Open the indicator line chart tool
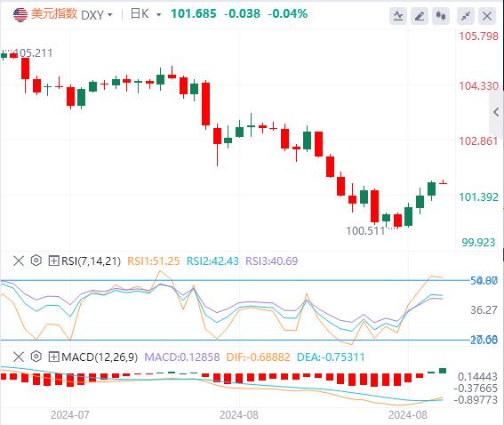The height and width of the screenshot is (425, 504). click(x=398, y=15)
